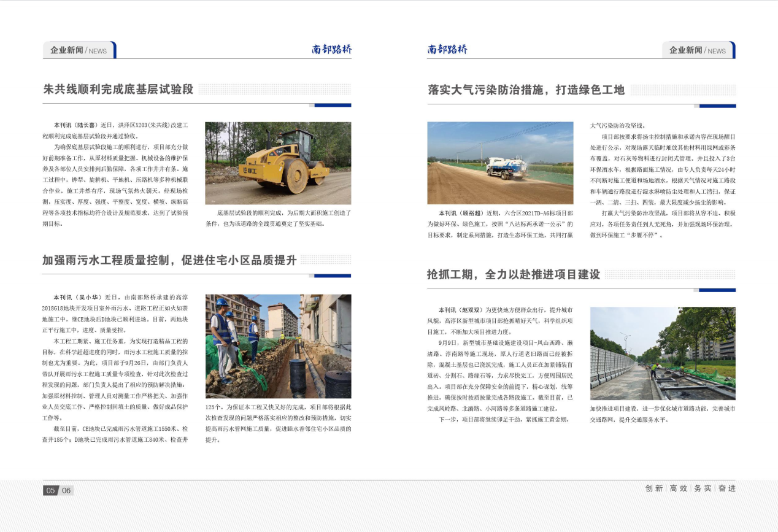Click byline '本刊讯（赵双双）'
Screen dimensions: 778x532
(x=463, y=310)
